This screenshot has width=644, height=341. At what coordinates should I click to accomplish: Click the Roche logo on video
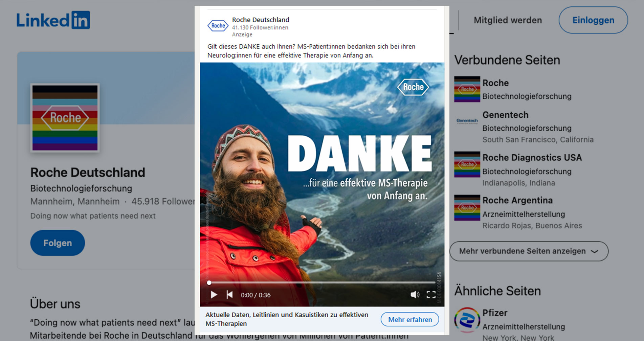[413, 87]
